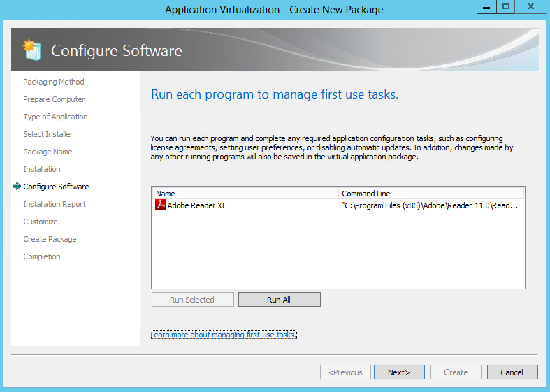
Task: Click the Next> button
Action: (399, 372)
